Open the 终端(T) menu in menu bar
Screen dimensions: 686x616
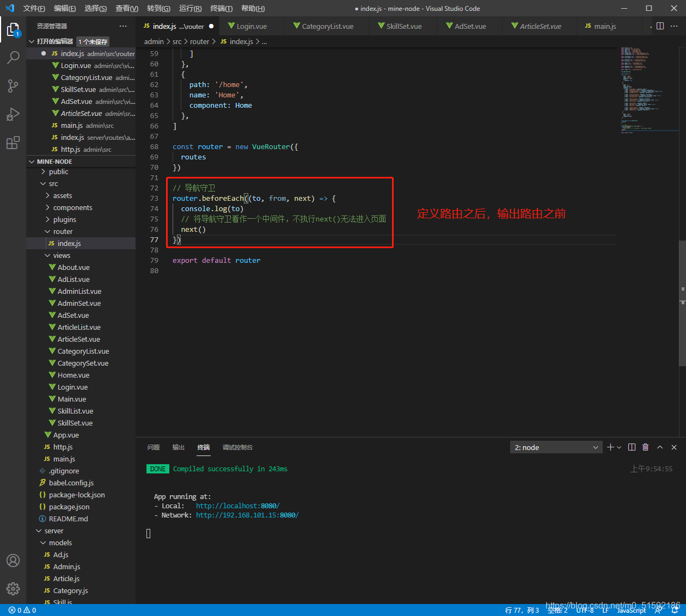pyautogui.click(x=221, y=8)
